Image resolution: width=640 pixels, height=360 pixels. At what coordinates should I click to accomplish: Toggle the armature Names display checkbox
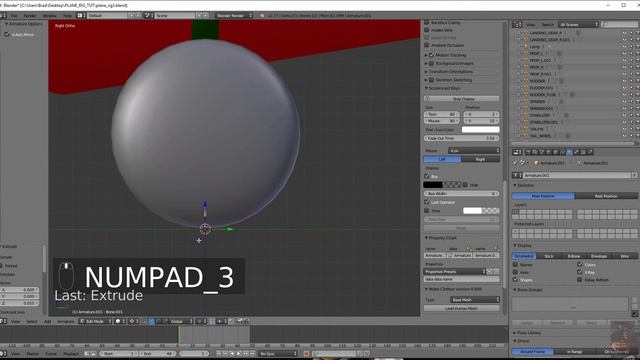pyautogui.click(x=516, y=264)
